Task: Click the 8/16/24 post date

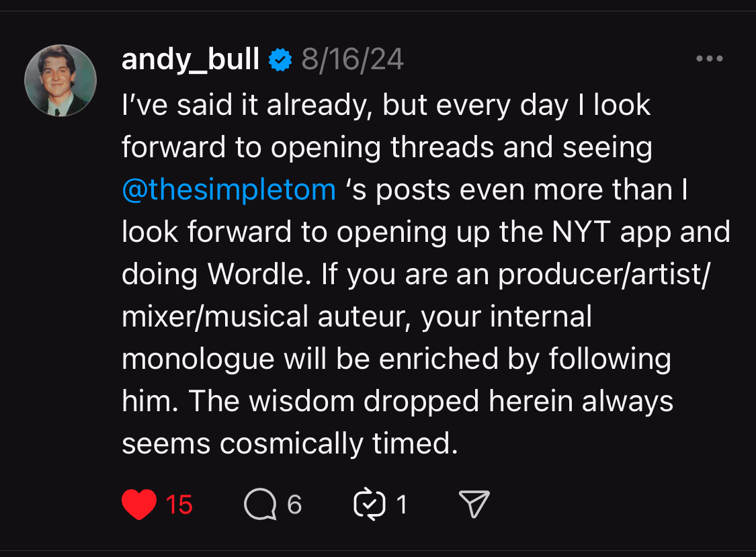Action: 352,60
